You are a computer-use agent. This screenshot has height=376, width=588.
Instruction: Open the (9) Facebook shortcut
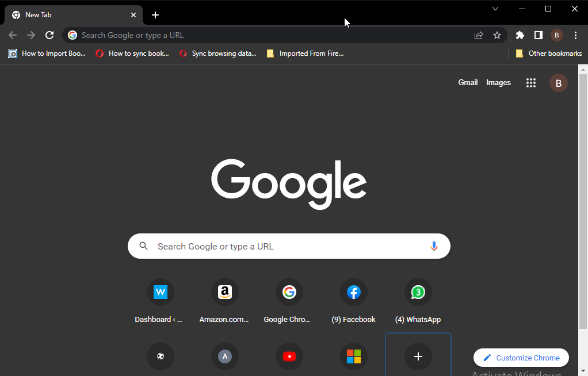[354, 301]
